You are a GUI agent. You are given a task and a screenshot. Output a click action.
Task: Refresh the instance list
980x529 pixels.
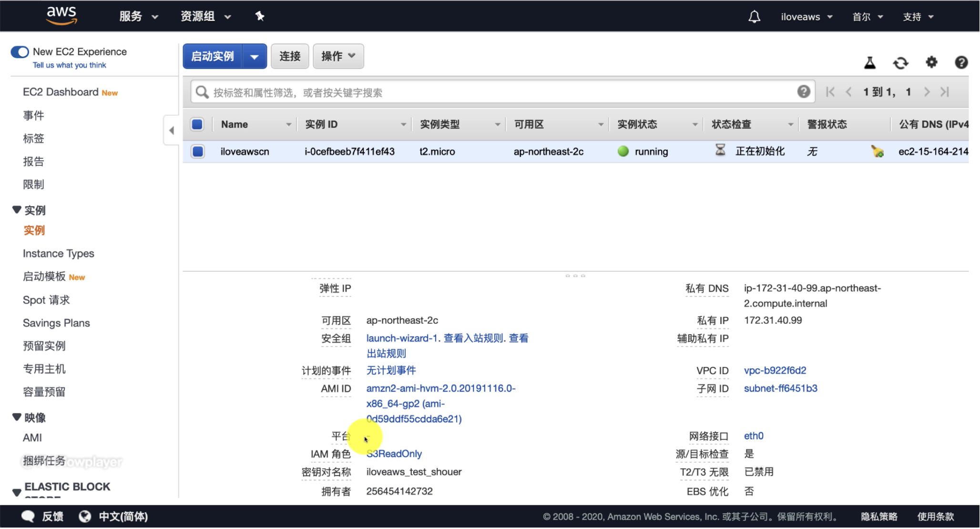coord(900,62)
